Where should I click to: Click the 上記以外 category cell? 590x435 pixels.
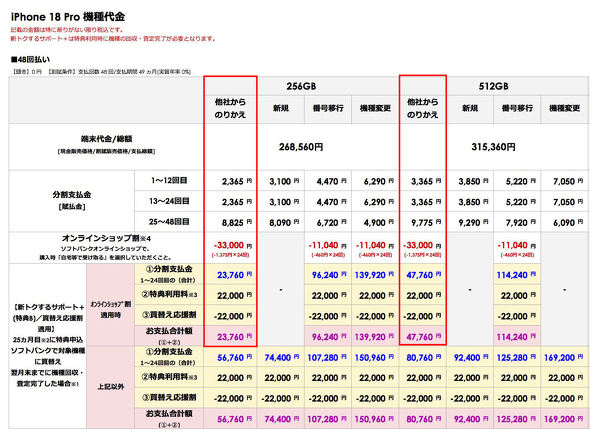[111, 387]
